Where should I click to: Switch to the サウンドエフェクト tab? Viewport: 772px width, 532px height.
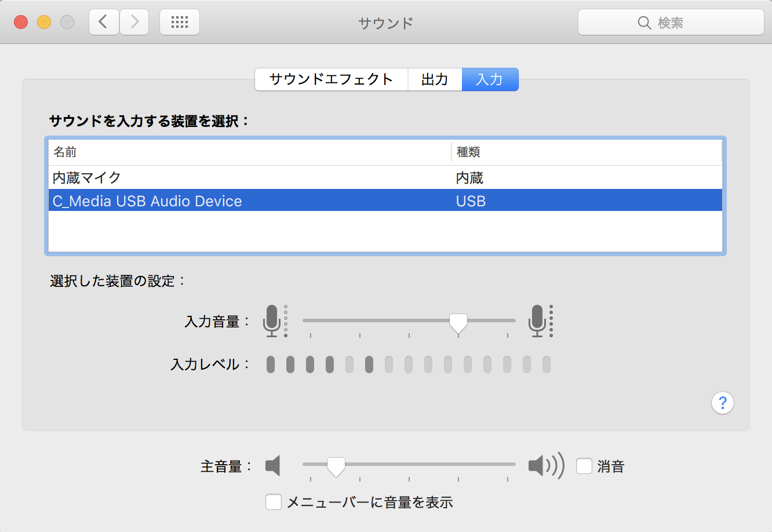tap(331, 79)
